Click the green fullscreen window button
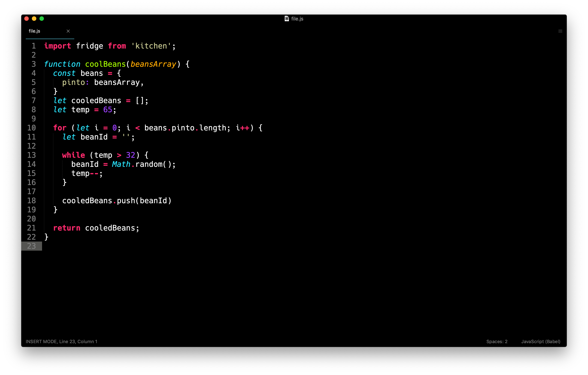 42,19
